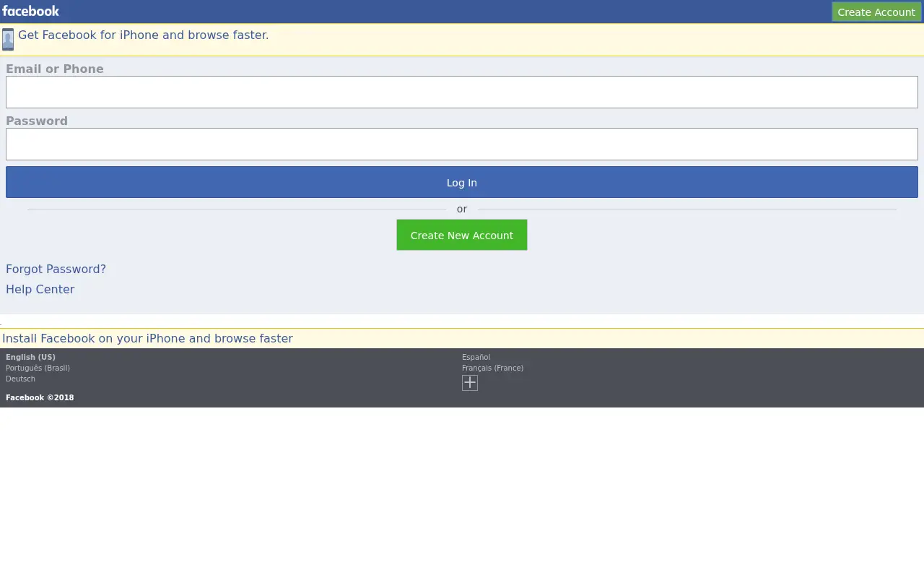The width and height of the screenshot is (924, 578).
Task: Click the Create Account button in header
Action: (876, 12)
